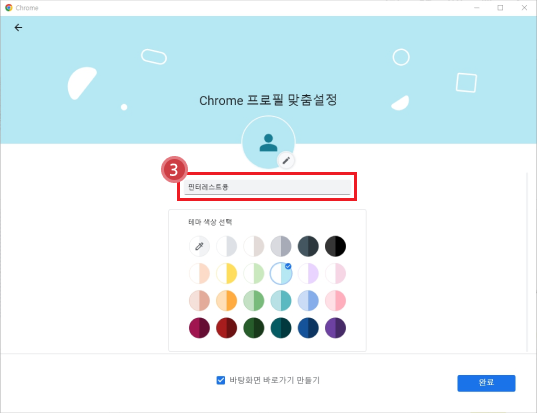Select the light yellow theme swatch

pyautogui.click(x=227, y=273)
